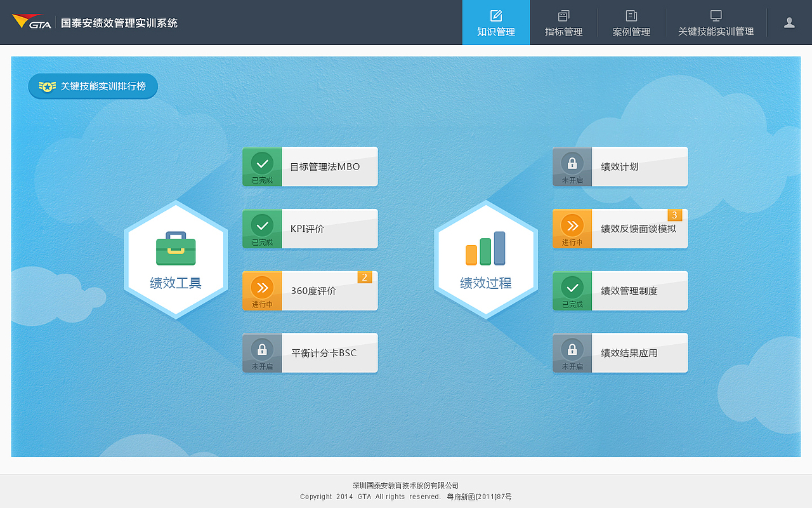Click the 国泰安绩效管理实训系统 title
The height and width of the screenshot is (508, 812).
coord(119,23)
